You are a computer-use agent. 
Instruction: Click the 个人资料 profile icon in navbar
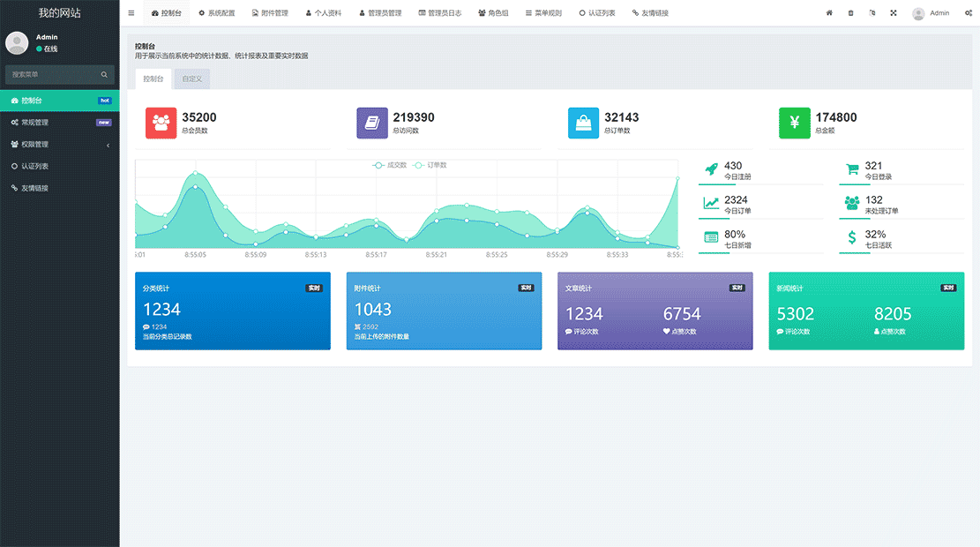(x=310, y=12)
